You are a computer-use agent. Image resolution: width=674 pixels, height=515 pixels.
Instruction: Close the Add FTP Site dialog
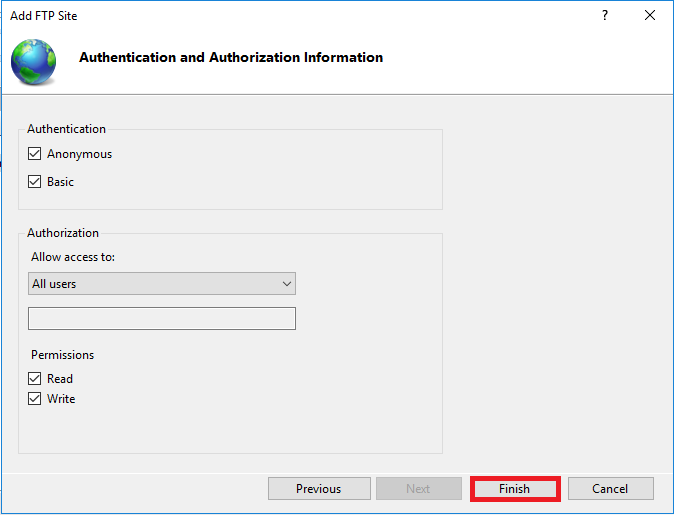coord(650,15)
